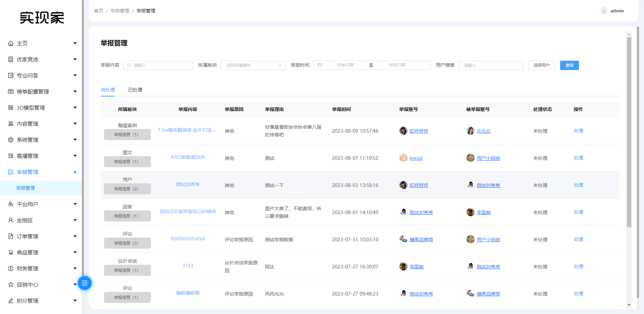The width and height of the screenshot is (644, 314).
Task: Click the 订单管理 document icon
Action: click(x=11, y=236)
